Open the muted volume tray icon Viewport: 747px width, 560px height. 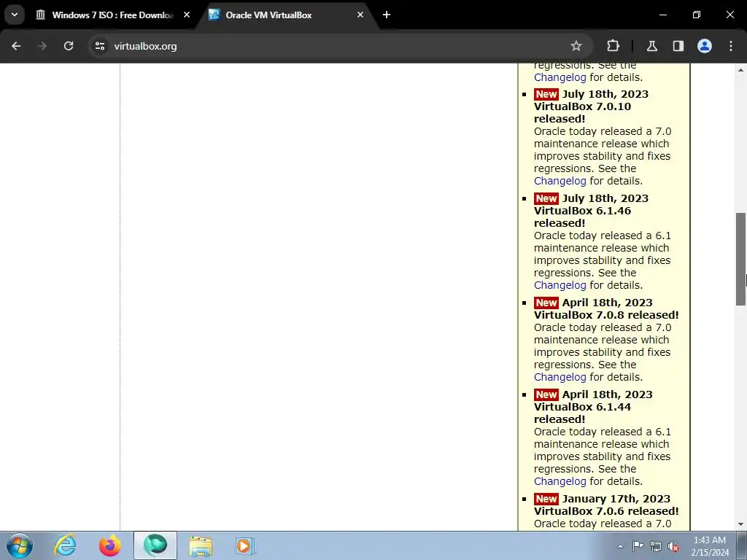(x=673, y=546)
